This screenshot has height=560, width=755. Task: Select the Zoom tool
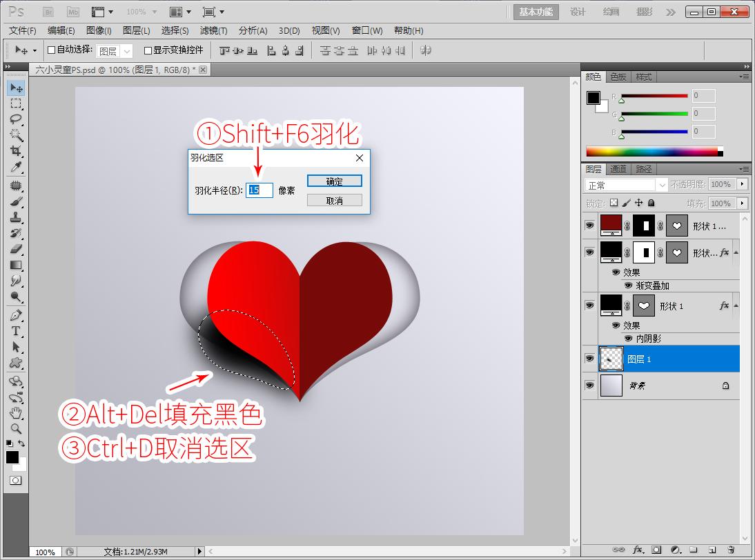click(x=16, y=428)
